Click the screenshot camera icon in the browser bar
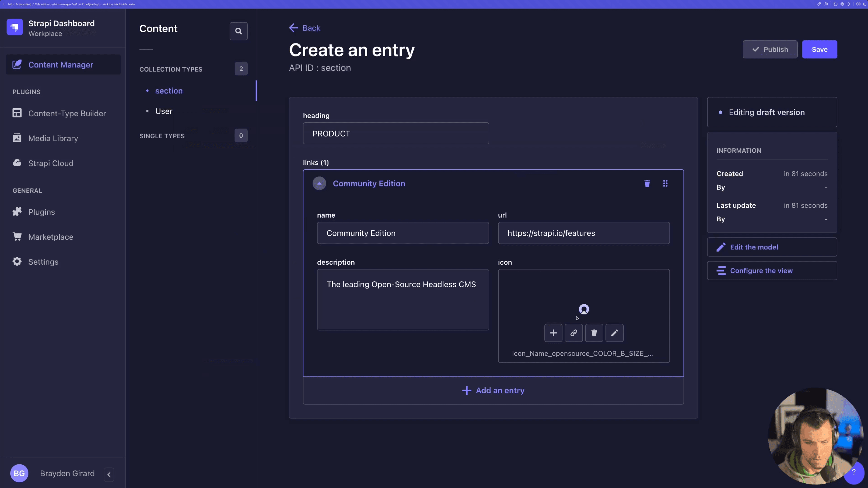Viewport: 868px width, 488px height. 825,4
